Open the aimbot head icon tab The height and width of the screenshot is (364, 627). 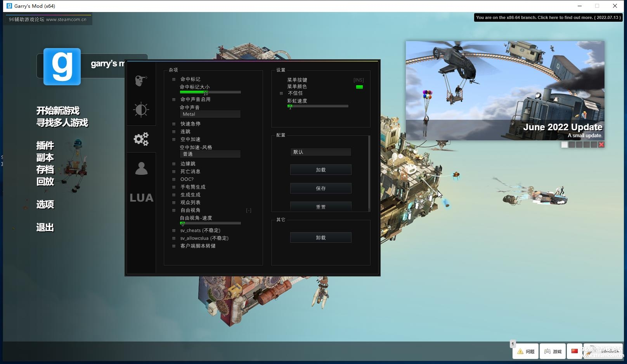141,81
